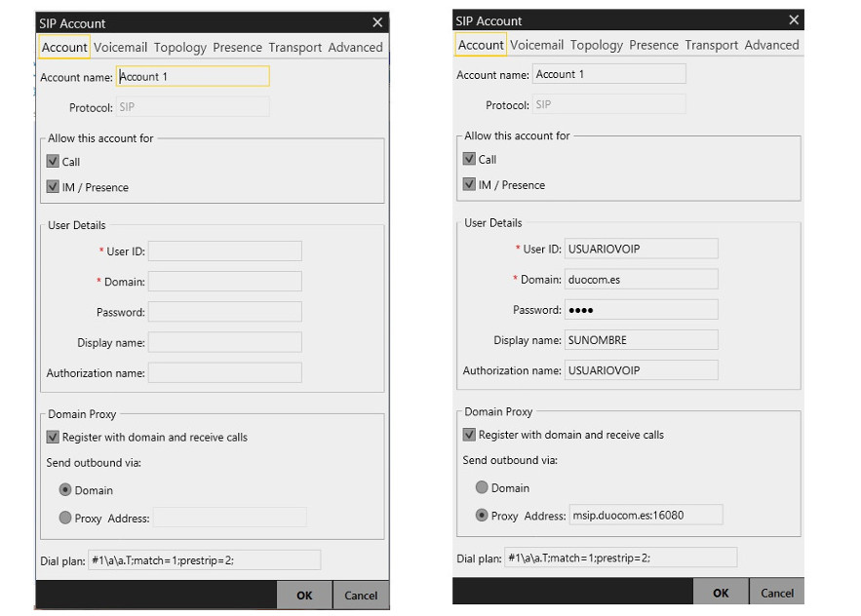Click Display name field containing SUNOMBRE
The image size is (861, 616).
pyautogui.click(x=641, y=340)
